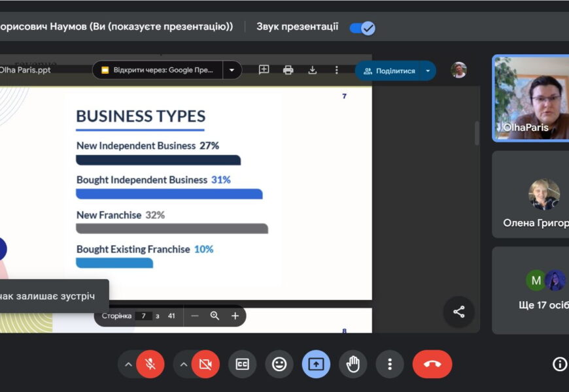Toggle the presentation audio switch

click(x=362, y=27)
